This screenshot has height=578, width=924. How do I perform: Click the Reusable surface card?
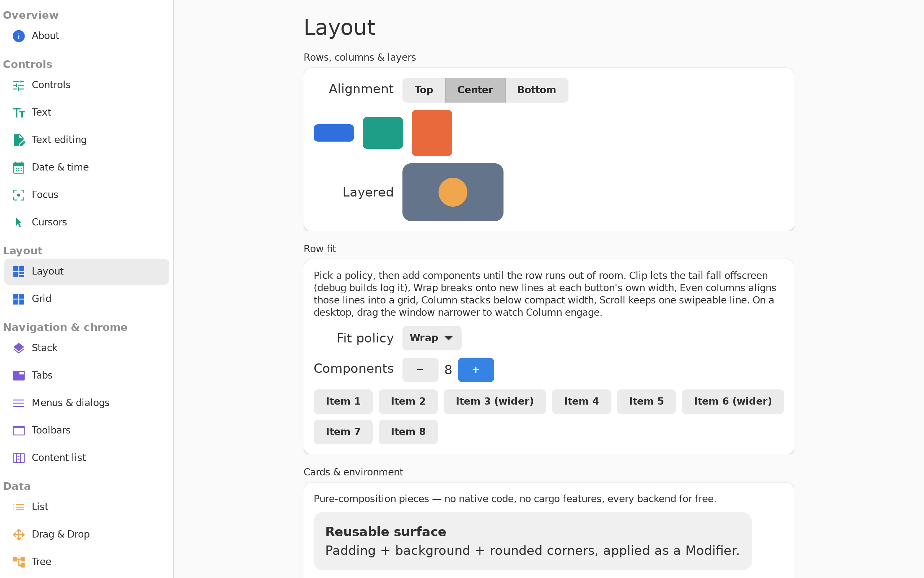coord(533,541)
